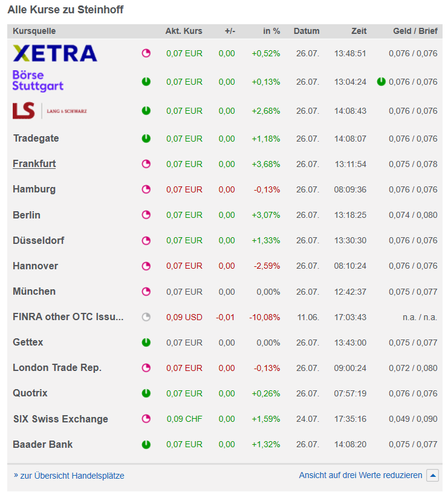Collapse list using the arrow button

pyautogui.click(x=432, y=476)
